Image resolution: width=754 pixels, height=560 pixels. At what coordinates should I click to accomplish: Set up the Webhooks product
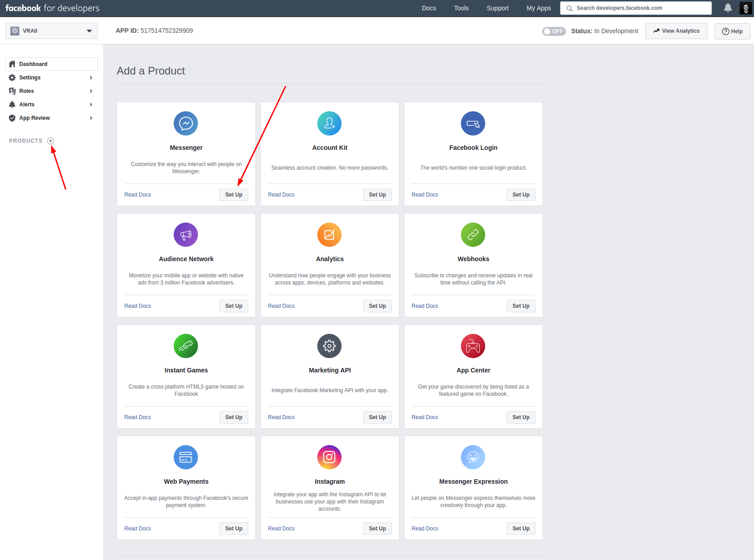[x=521, y=306]
